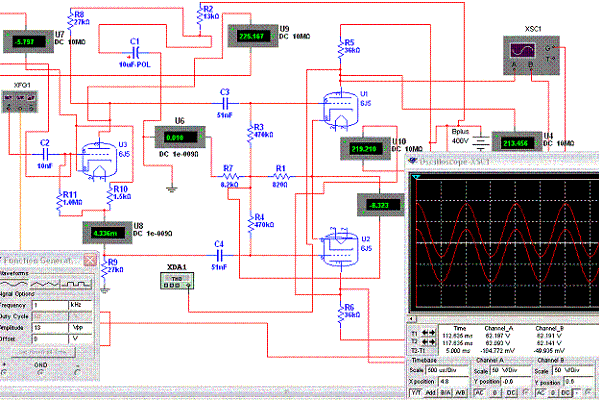Open the frequency unit kHz dropdown
This screenshot has width=599, height=401.
click(x=80, y=305)
